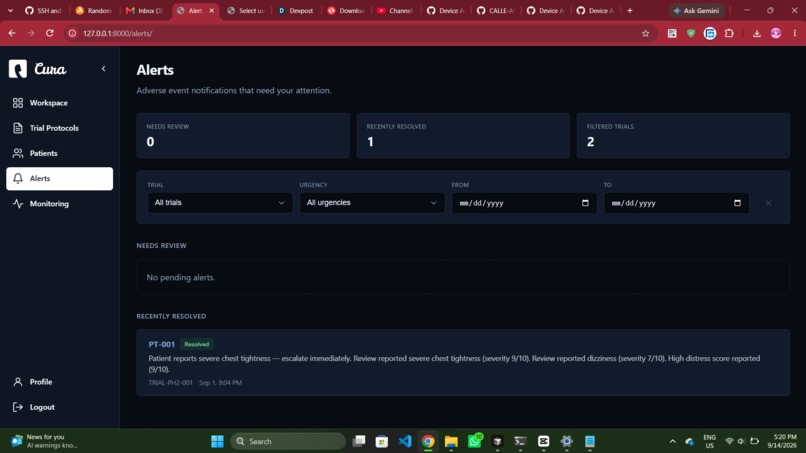
Task: Go back in browser history
Action: [x=12, y=33]
